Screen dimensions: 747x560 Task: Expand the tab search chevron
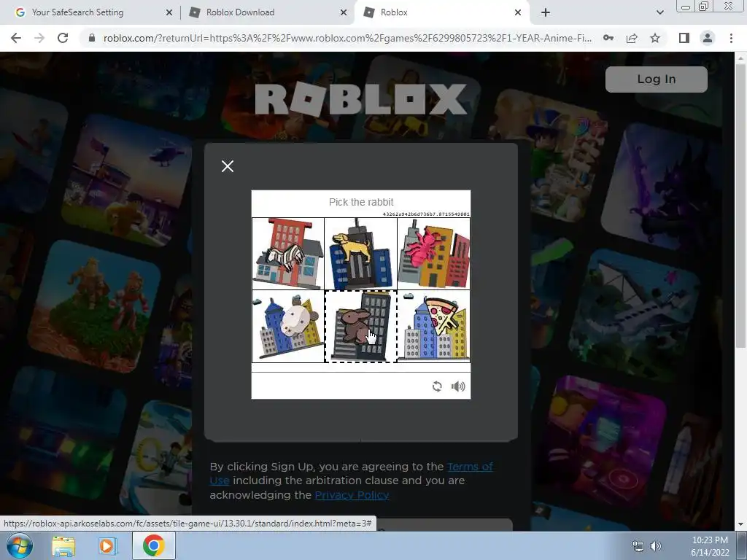(x=659, y=12)
